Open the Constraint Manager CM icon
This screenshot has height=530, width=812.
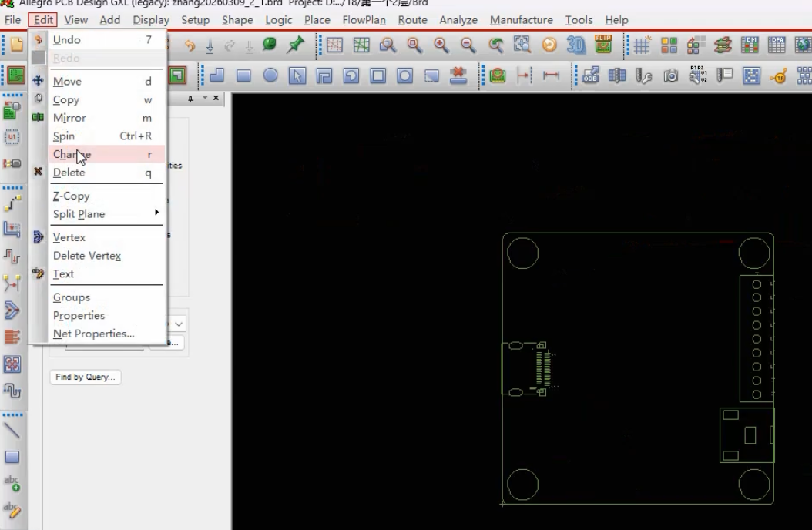(x=750, y=45)
